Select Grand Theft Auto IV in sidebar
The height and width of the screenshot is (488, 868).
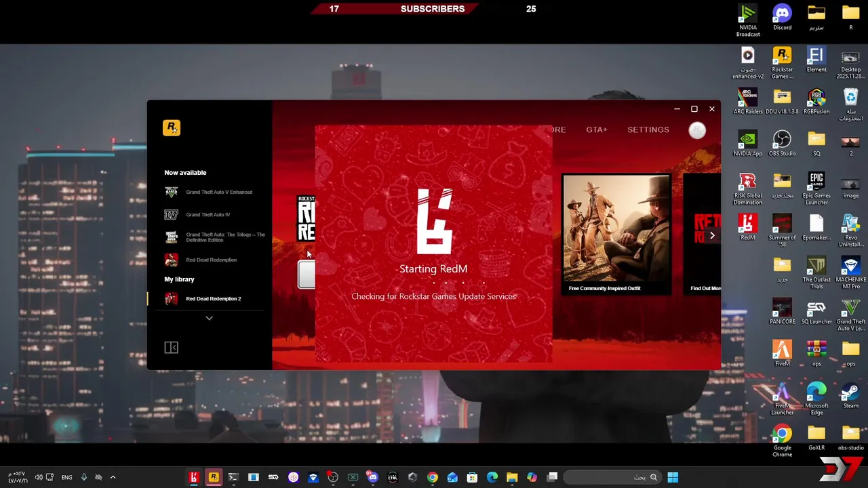(198, 215)
